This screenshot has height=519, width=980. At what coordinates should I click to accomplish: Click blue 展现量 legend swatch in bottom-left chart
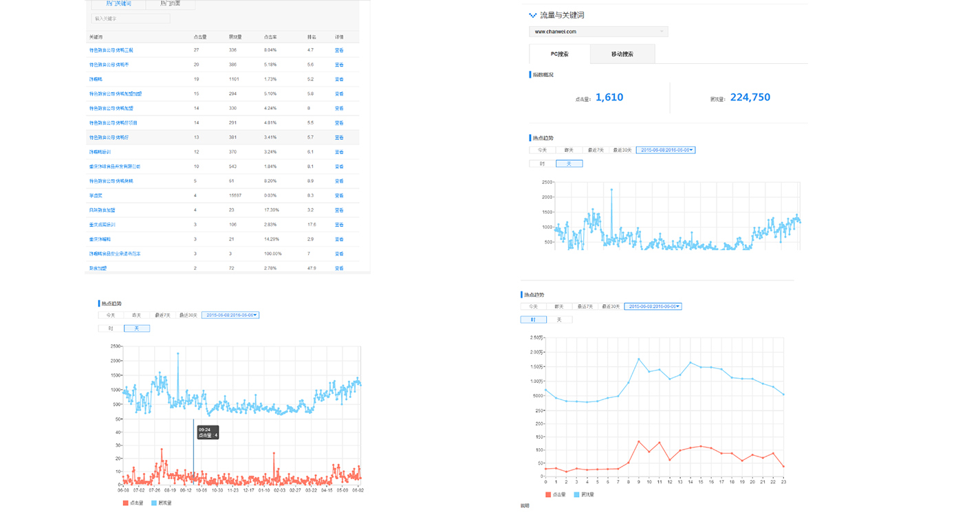tap(154, 503)
